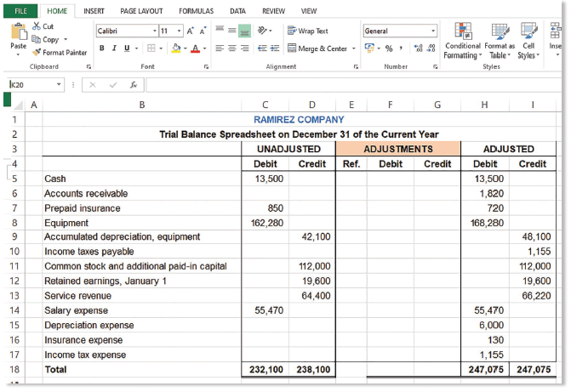Click the formula bar Enter checkmark
This screenshot has height=392, width=571.
[x=113, y=85]
